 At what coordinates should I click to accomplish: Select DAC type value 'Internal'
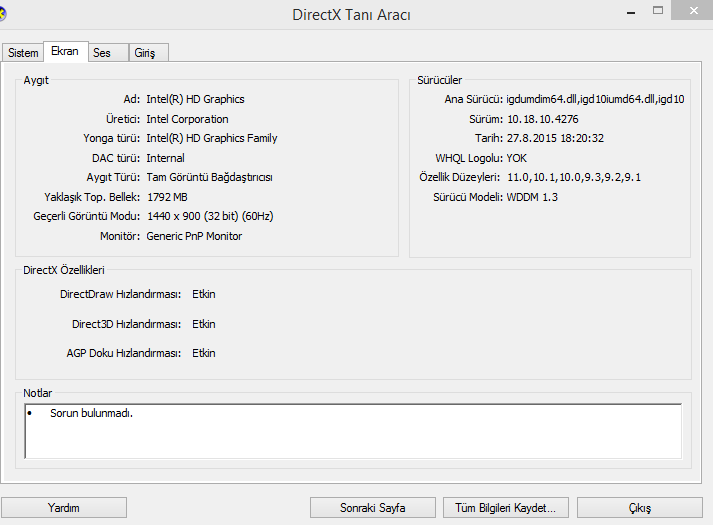tap(166, 158)
